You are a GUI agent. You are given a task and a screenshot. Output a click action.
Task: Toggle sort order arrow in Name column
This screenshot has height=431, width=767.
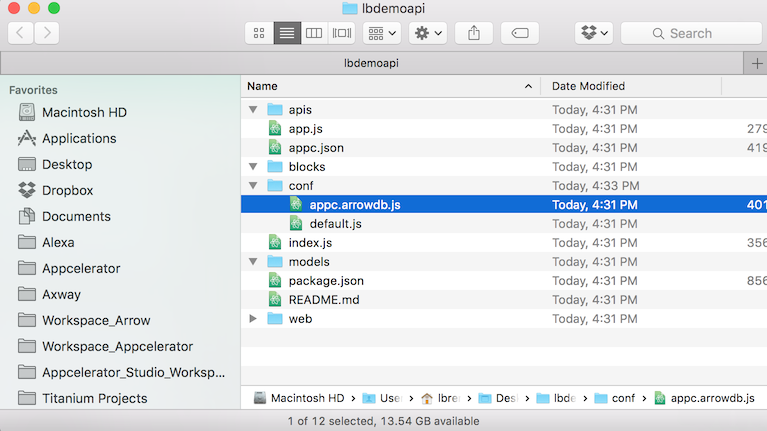528,86
